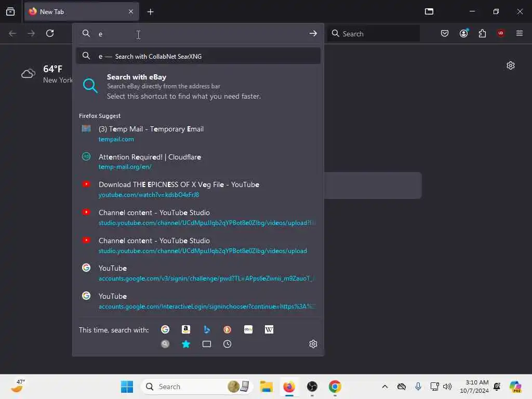Viewport: 532px width, 399px height.
Task: Show hidden system tray icons chevron
Action: pos(385,387)
